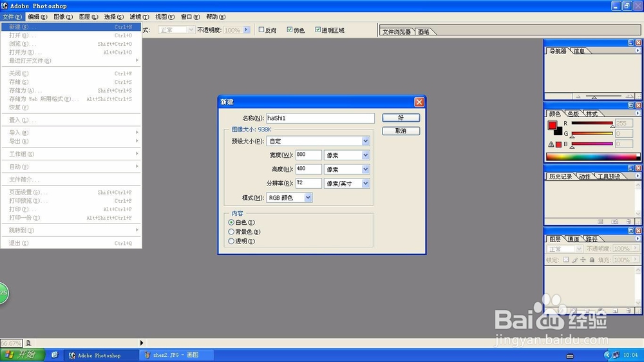
Task: Switch to the 信息 tab
Action: pyautogui.click(x=579, y=51)
